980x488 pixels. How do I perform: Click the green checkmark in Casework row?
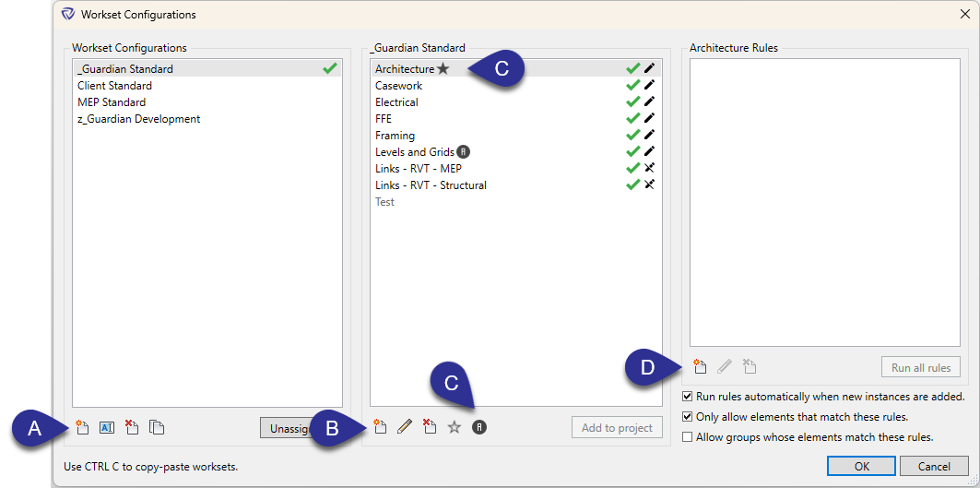click(x=633, y=85)
